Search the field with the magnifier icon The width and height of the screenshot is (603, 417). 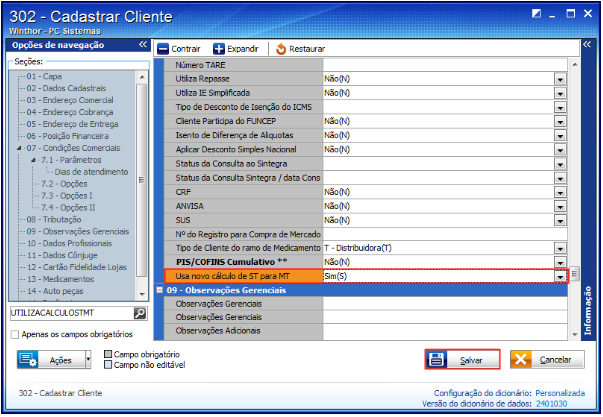click(140, 313)
